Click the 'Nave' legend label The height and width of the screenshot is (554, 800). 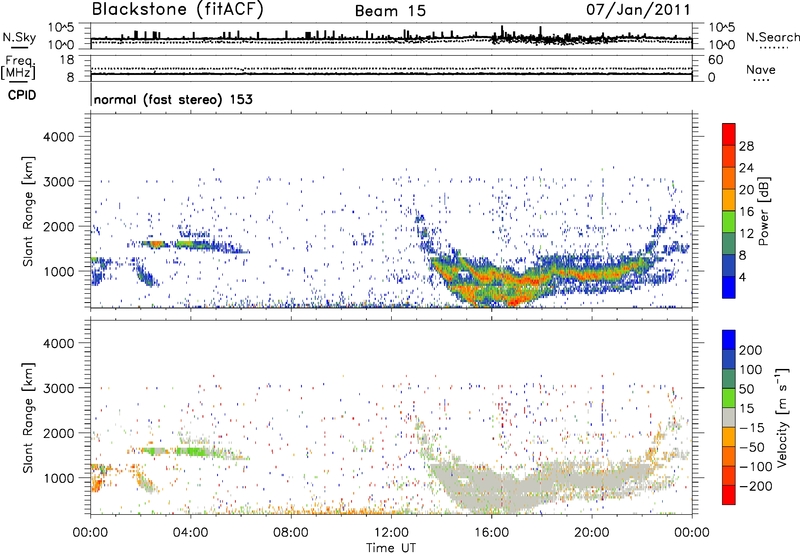click(760, 70)
